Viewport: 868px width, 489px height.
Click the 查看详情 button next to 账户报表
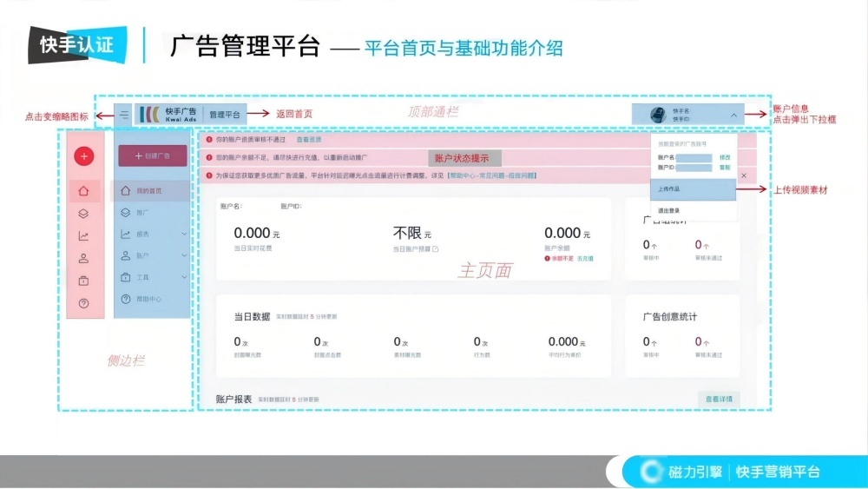719,400
